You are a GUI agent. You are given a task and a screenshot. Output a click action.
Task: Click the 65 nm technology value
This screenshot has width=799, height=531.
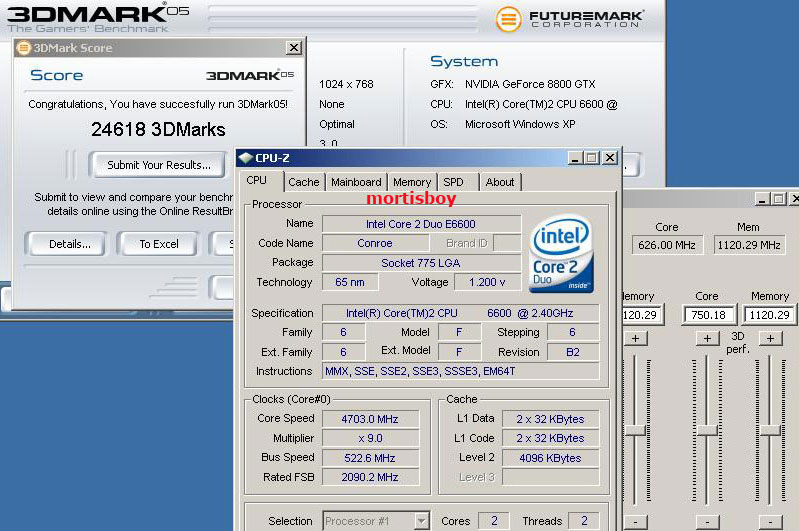coord(350,282)
